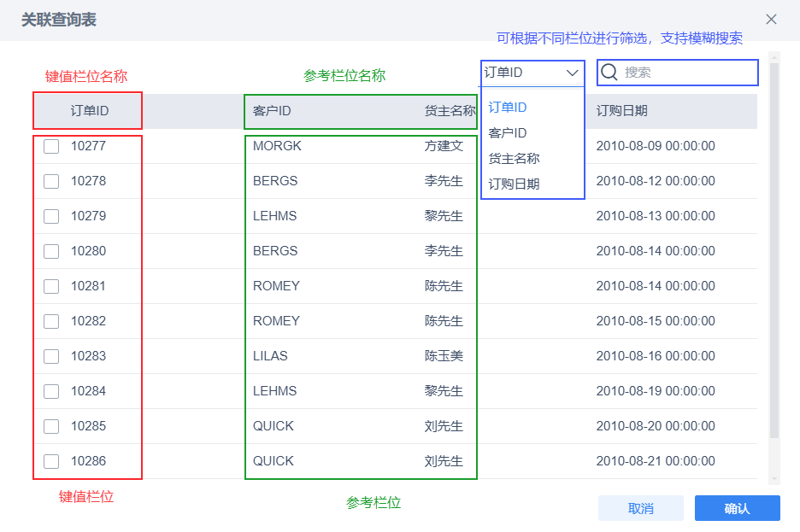The height and width of the screenshot is (532, 800).
Task: Check the box for order 10282
Action: 51,321
